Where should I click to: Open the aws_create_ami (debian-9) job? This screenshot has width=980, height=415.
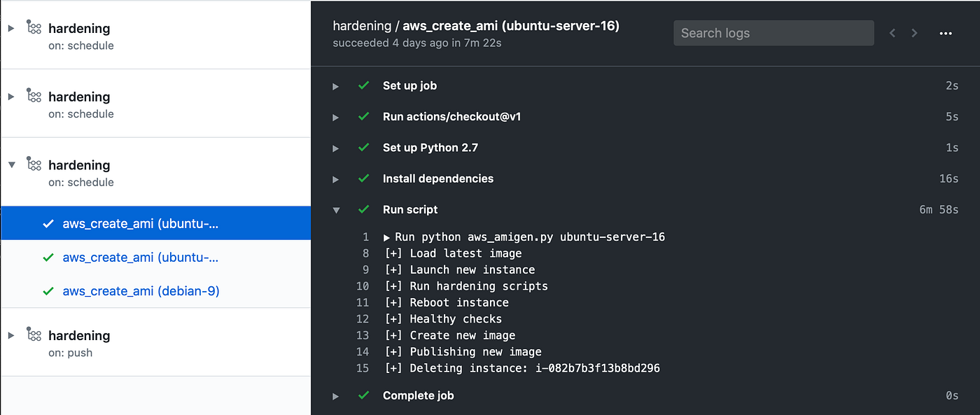pyautogui.click(x=141, y=291)
